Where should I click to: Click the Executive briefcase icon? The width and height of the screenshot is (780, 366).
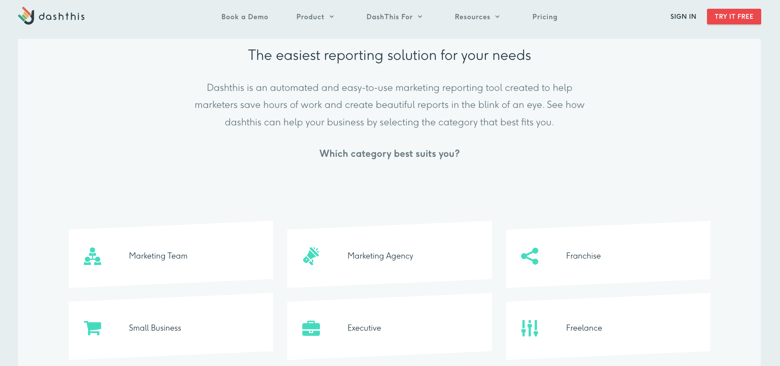[311, 328]
